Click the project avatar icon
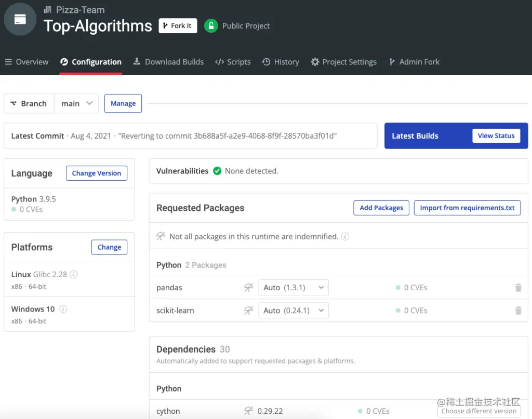This screenshot has width=532, height=419. (x=20, y=19)
